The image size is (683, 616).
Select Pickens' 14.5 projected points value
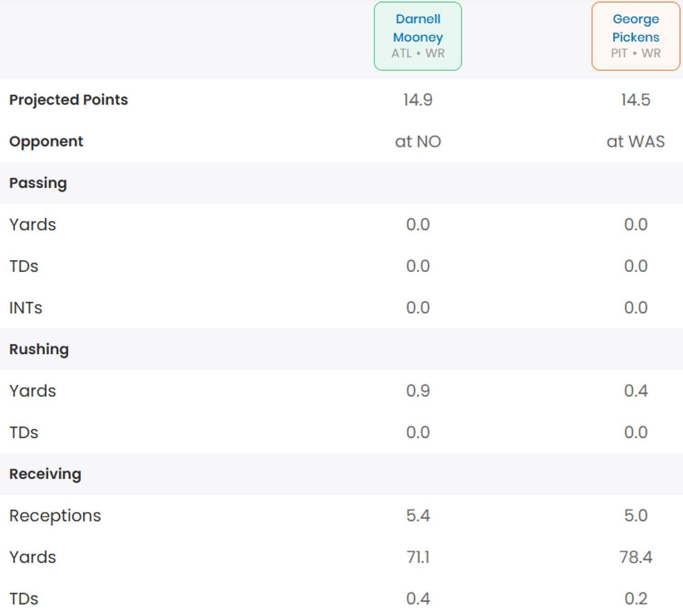(635, 100)
